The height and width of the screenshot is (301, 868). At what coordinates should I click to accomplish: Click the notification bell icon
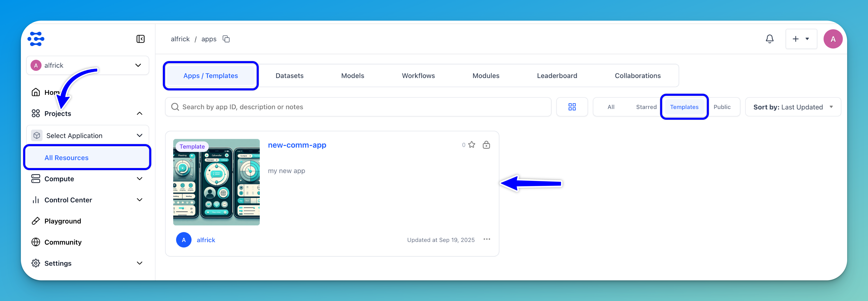tap(769, 39)
